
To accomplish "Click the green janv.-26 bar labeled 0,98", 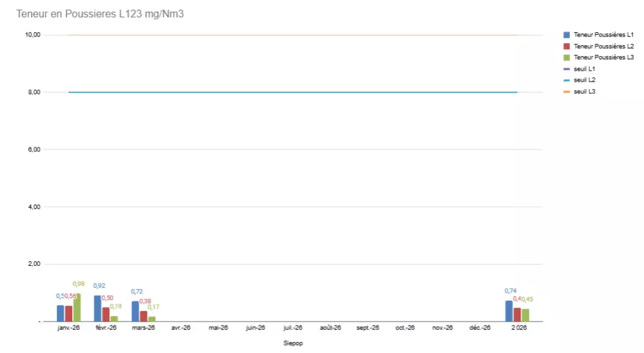I will tap(77, 308).
